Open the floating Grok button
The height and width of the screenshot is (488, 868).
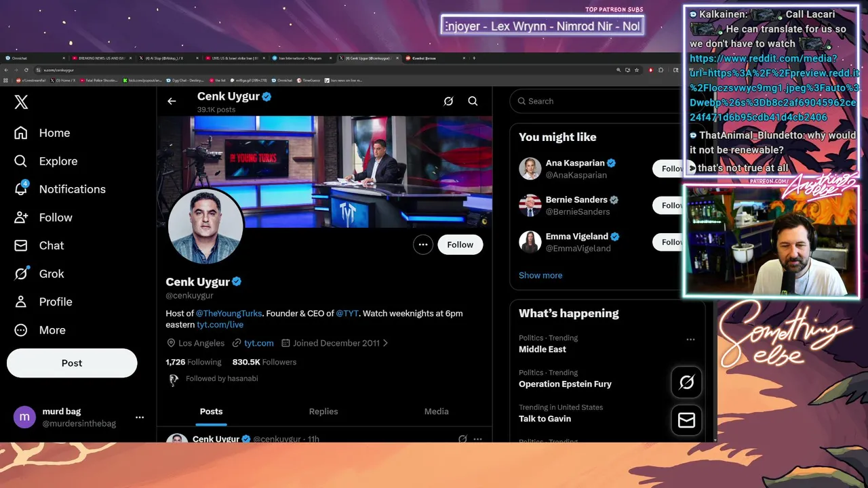(686, 383)
